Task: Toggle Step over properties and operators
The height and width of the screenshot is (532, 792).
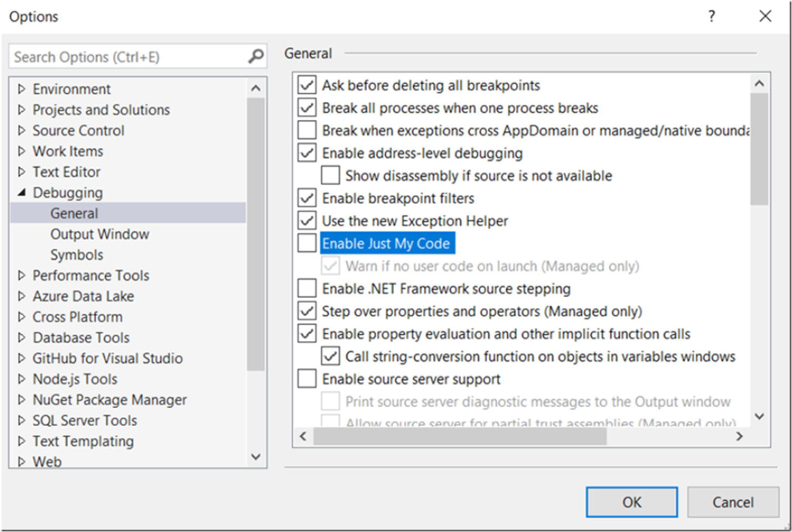Action: point(307,311)
